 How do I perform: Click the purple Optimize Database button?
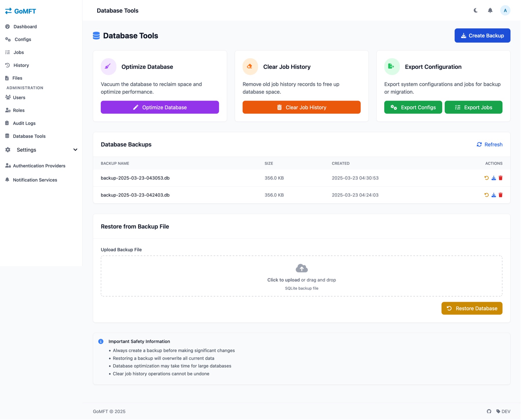[160, 107]
